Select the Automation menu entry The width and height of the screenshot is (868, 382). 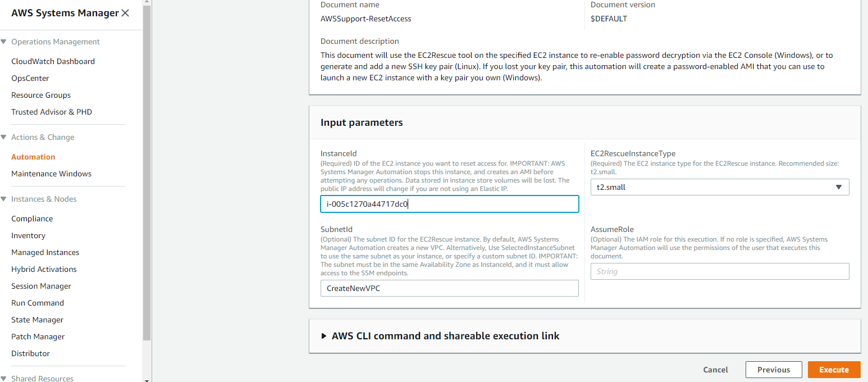tap(33, 156)
